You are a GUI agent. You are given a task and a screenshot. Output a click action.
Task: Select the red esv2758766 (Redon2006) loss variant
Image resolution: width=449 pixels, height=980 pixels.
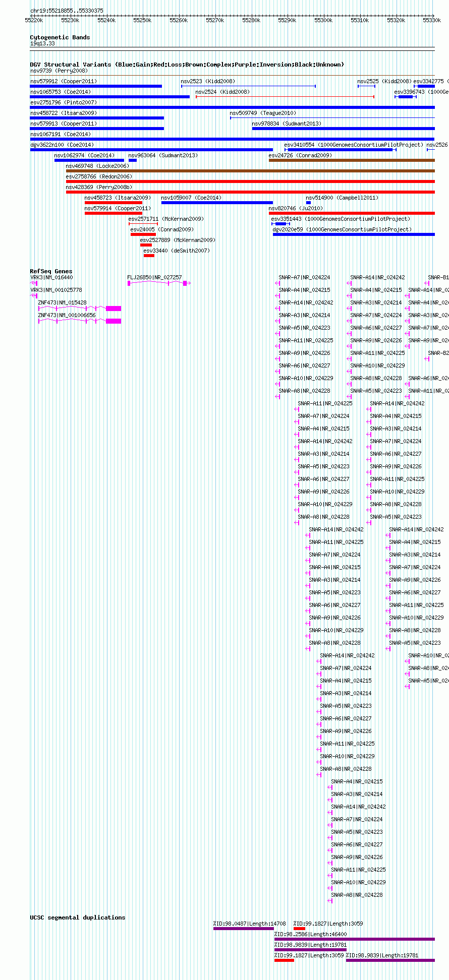click(250, 181)
